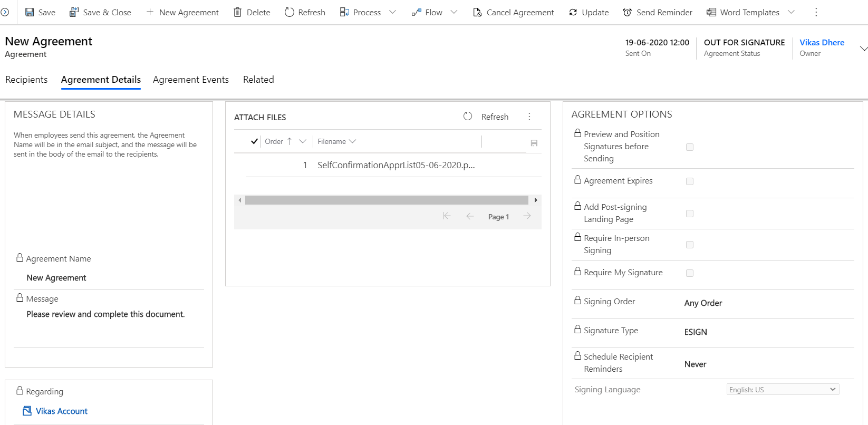Click the Never reminder schedule value

695,364
